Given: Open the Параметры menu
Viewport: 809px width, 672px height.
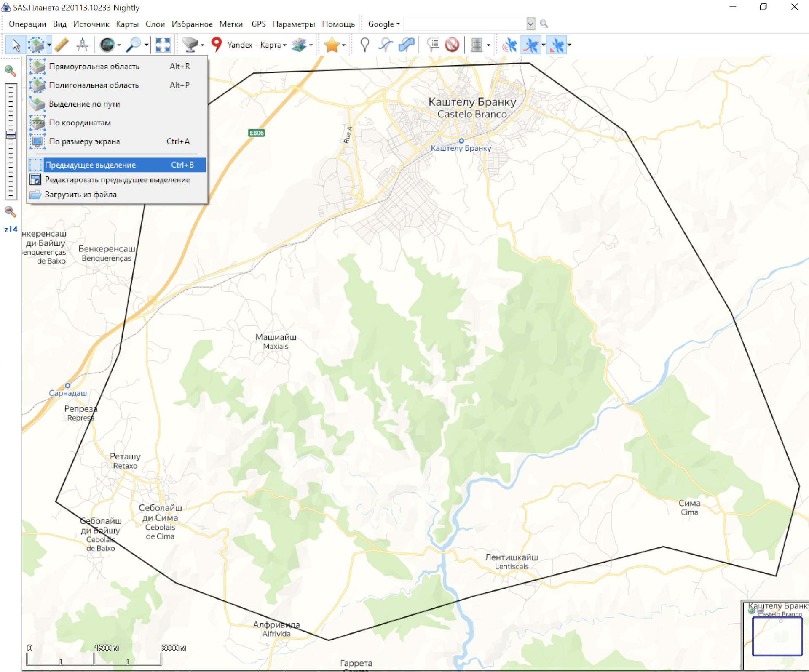Looking at the screenshot, I should 293,24.
